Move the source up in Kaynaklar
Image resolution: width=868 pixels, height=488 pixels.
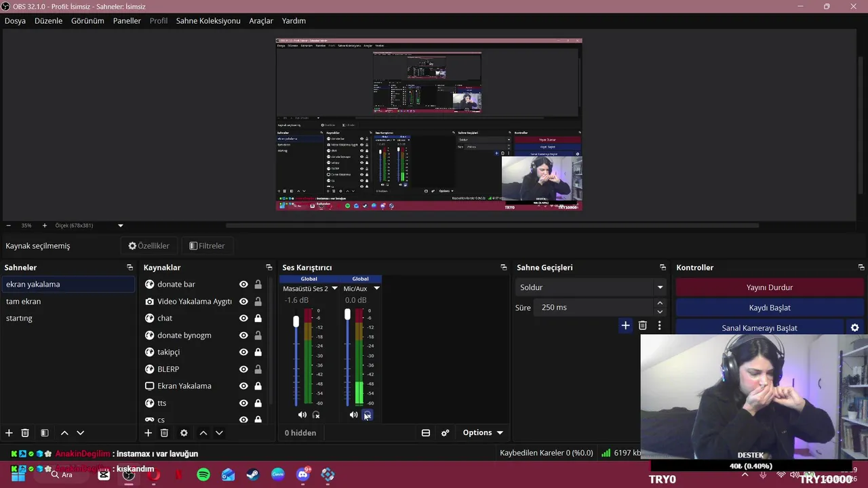(x=203, y=432)
